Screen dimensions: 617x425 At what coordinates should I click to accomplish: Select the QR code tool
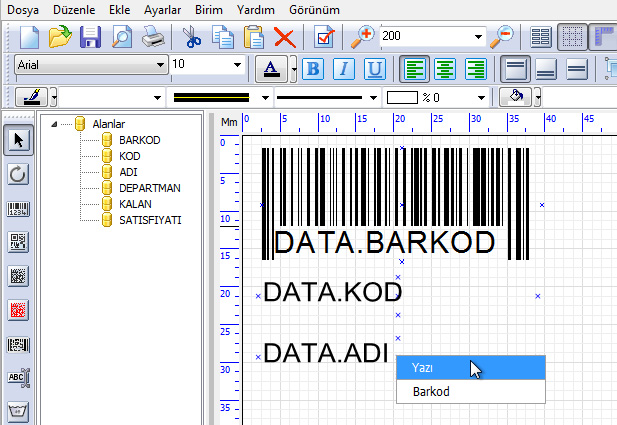tap(18, 242)
